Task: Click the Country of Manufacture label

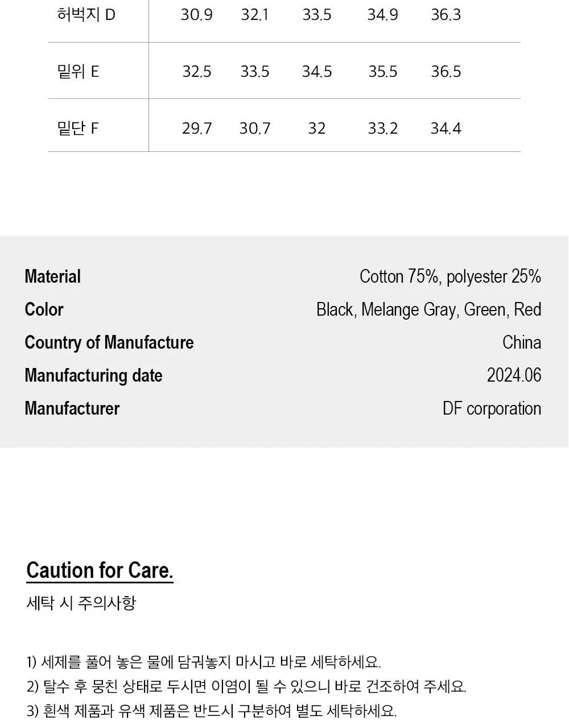Action: tap(109, 342)
